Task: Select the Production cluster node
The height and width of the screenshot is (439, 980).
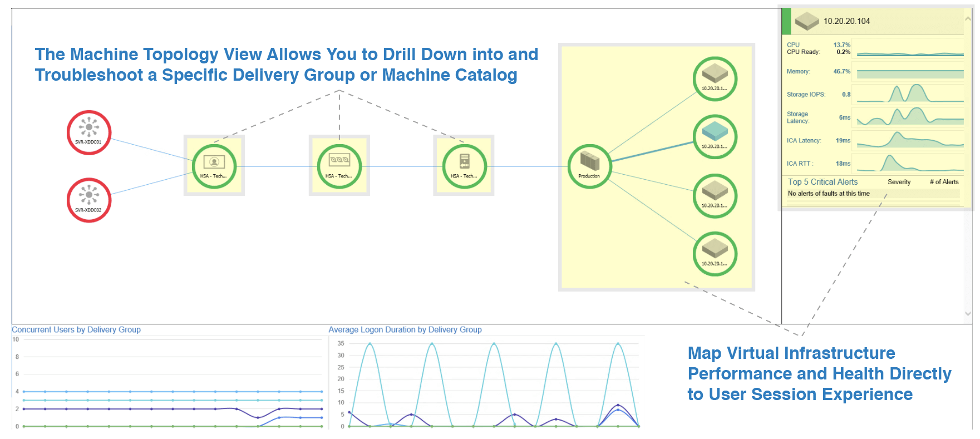Action: [590, 166]
